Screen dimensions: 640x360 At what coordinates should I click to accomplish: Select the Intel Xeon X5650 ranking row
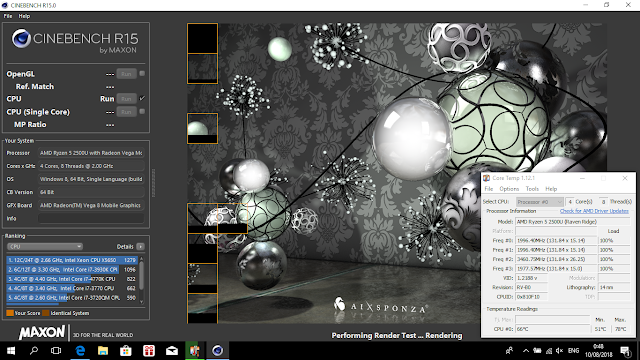pyautogui.click(x=72, y=260)
